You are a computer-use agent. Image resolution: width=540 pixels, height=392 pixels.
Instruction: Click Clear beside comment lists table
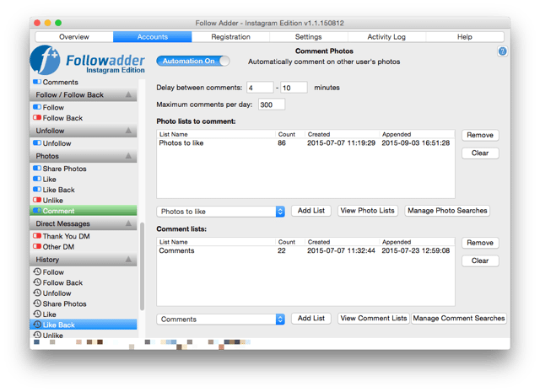(x=480, y=260)
